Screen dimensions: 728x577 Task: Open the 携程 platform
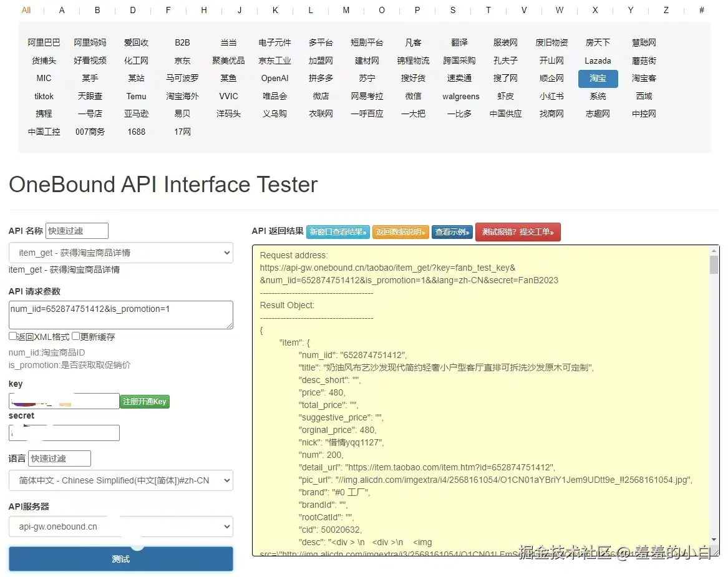pos(44,114)
